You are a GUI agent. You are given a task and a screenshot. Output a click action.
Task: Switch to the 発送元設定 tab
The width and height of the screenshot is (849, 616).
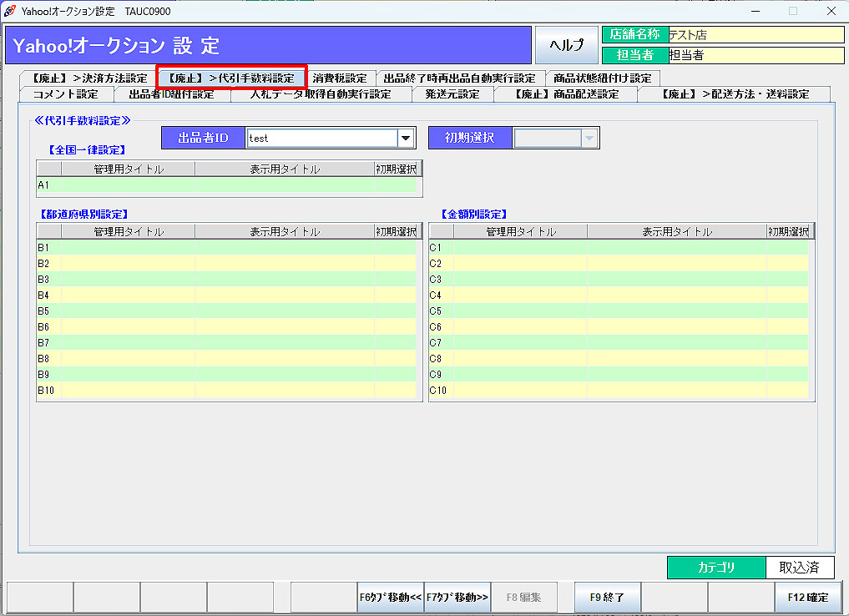[452, 94]
